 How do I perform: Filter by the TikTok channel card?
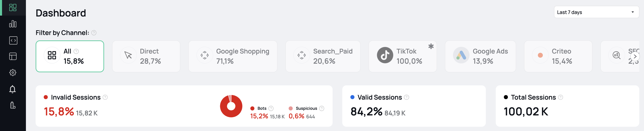402,56
